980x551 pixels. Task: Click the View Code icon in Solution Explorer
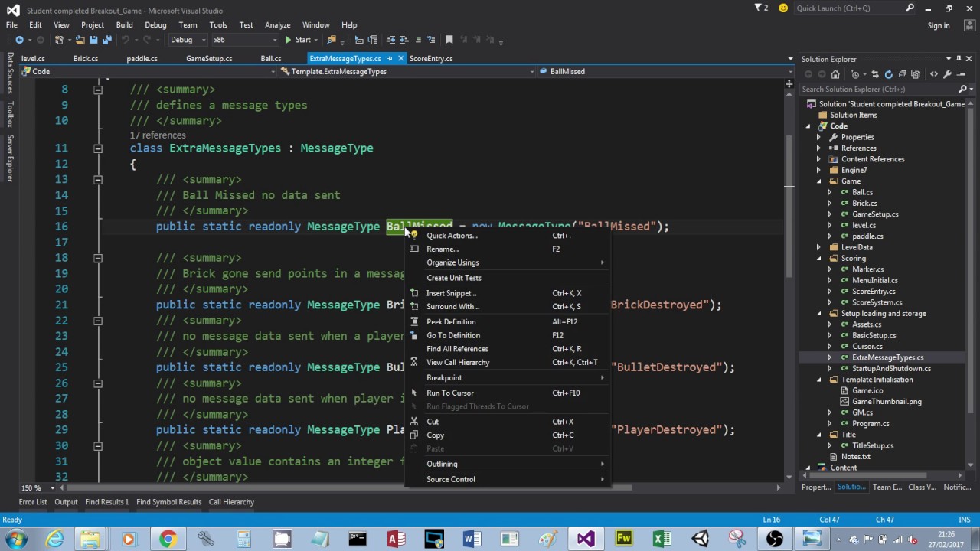point(933,74)
